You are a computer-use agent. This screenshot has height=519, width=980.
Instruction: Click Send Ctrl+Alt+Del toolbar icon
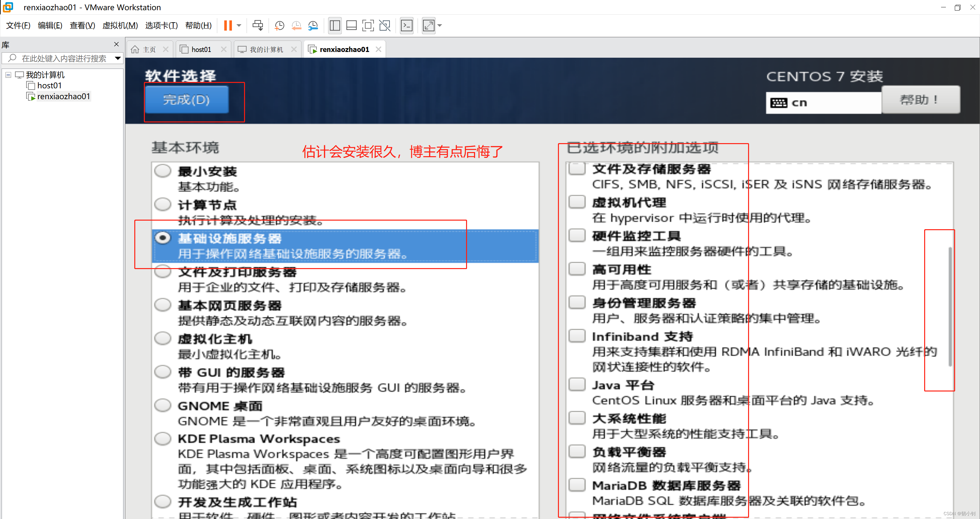tap(257, 26)
